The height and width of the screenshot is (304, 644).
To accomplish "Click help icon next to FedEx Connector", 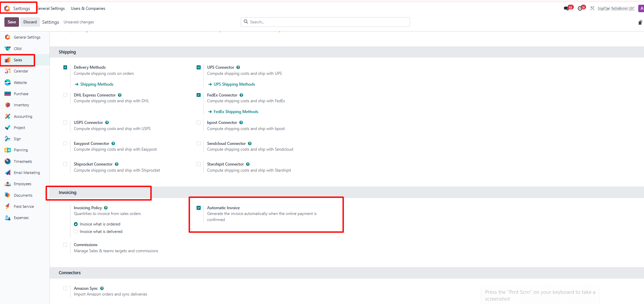I will tap(241, 95).
